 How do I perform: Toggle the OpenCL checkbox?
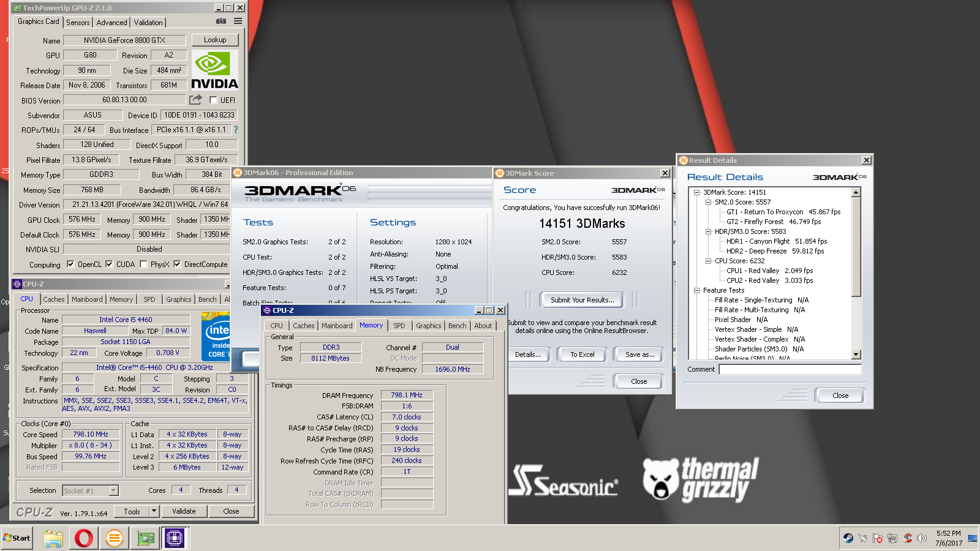[x=70, y=264]
